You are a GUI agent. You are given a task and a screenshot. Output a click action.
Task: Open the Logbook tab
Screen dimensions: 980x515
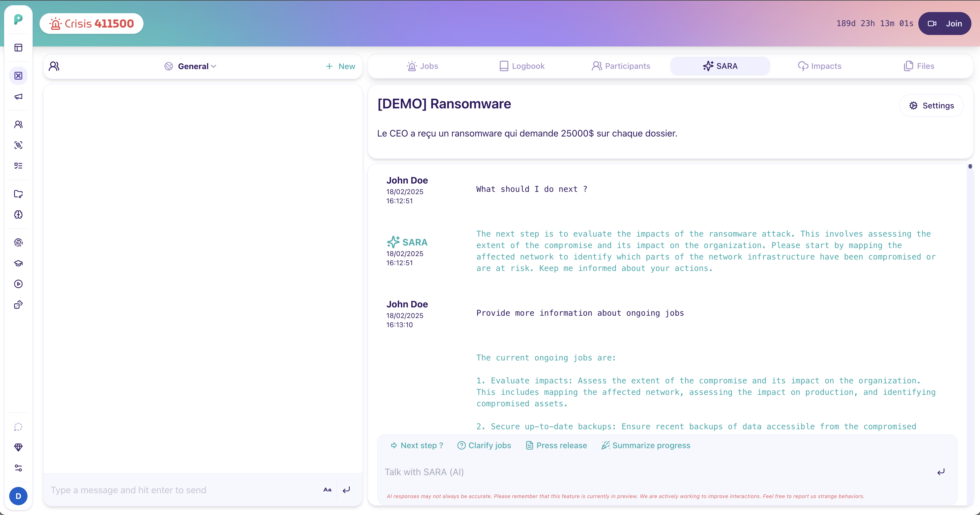522,66
